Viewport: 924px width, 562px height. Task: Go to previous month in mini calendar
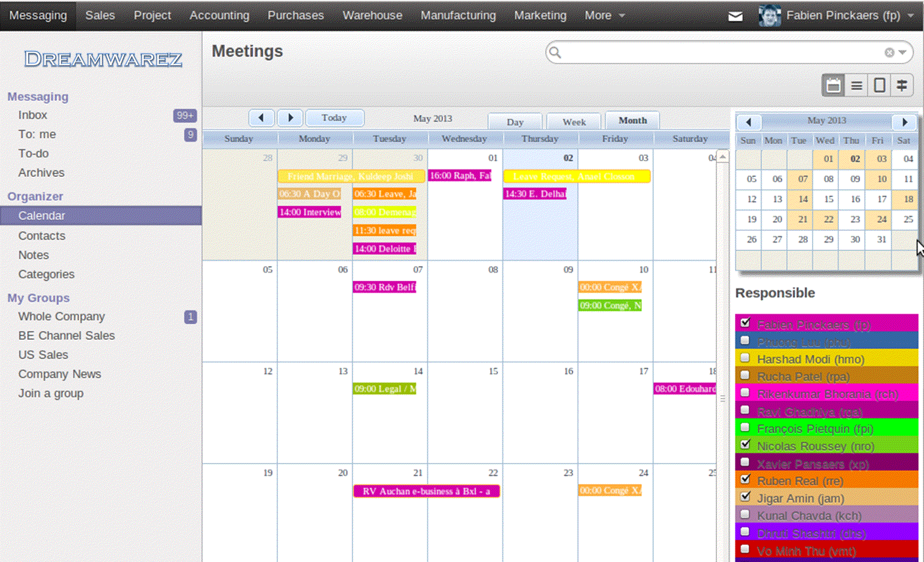point(749,122)
